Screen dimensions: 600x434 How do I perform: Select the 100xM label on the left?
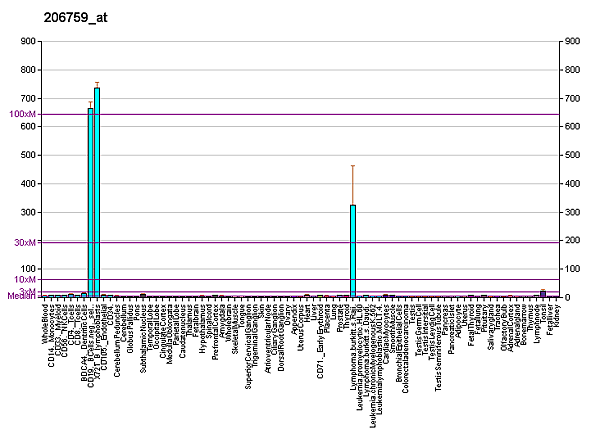(23, 114)
